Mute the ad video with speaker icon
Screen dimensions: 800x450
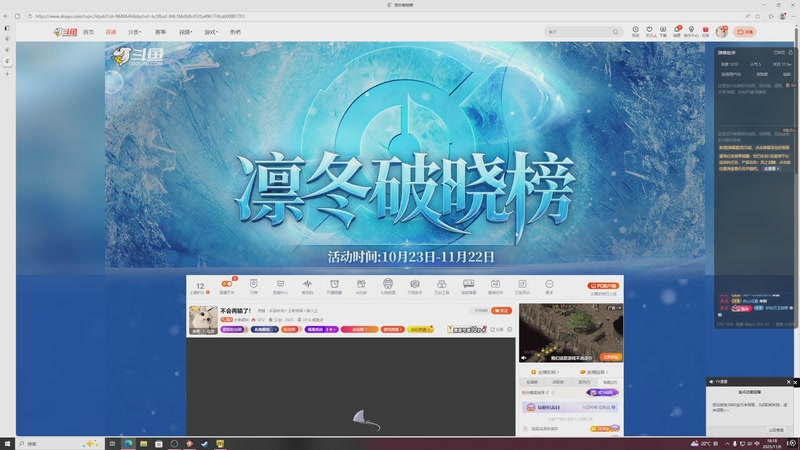(x=523, y=358)
